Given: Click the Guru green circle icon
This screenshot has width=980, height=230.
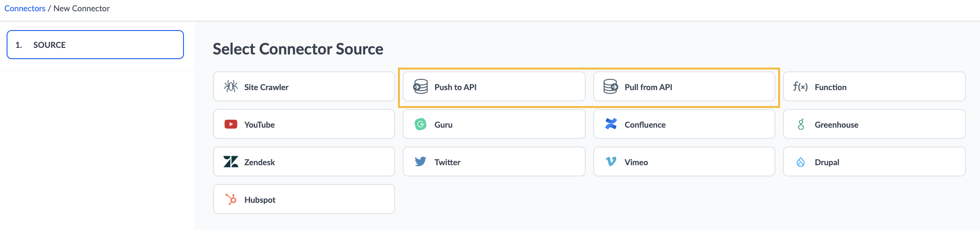Looking at the screenshot, I should click(x=421, y=124).
